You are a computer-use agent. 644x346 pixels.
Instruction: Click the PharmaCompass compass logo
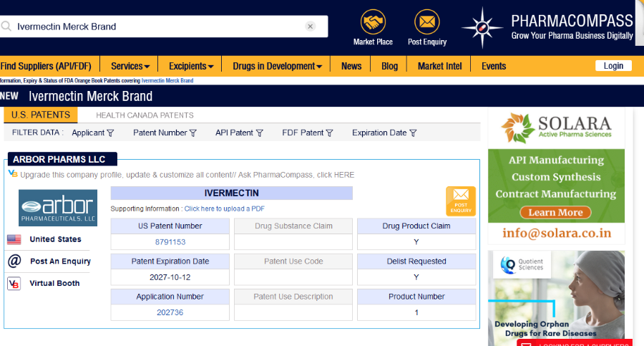[x=482, y=27]
